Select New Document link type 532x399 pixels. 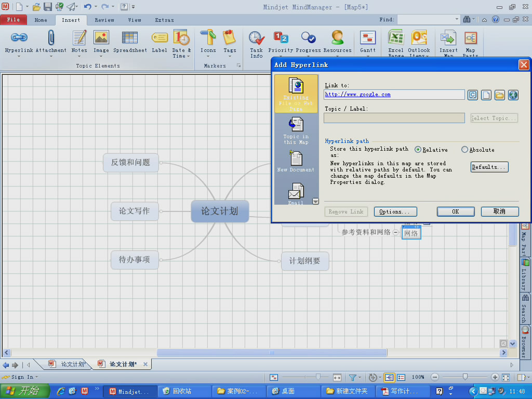[296, 162]
